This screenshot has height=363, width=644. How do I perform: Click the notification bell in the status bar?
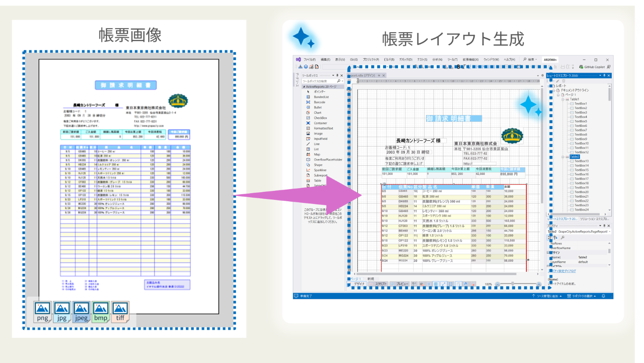(x=603, y=296)
